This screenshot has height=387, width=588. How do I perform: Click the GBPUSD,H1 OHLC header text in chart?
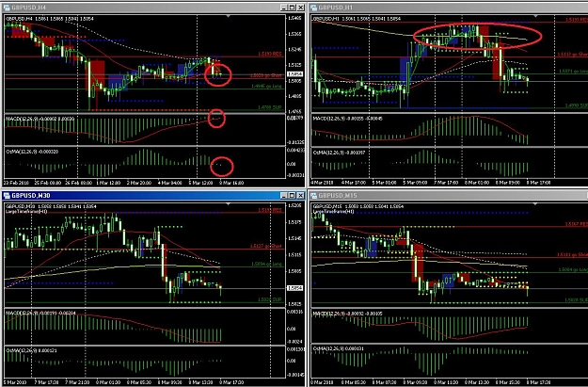point(357,19)
